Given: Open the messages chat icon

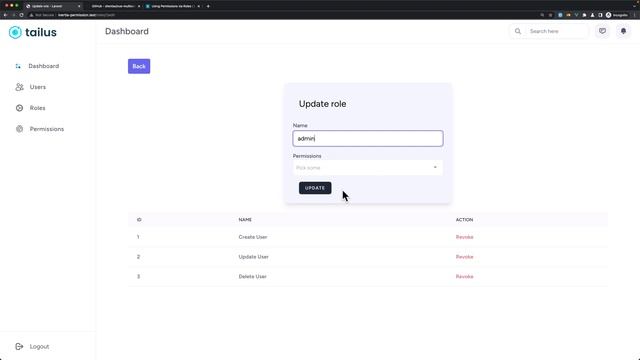Looking at the screenshot, I should click(x=602, y=31).
